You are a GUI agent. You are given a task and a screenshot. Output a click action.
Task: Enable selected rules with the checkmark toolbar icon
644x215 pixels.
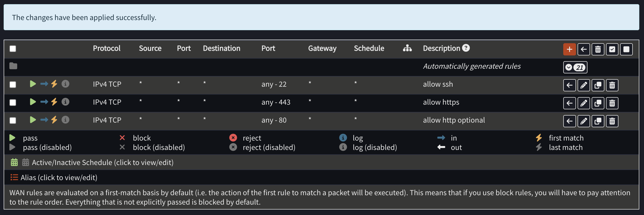[x=612, y=49]
